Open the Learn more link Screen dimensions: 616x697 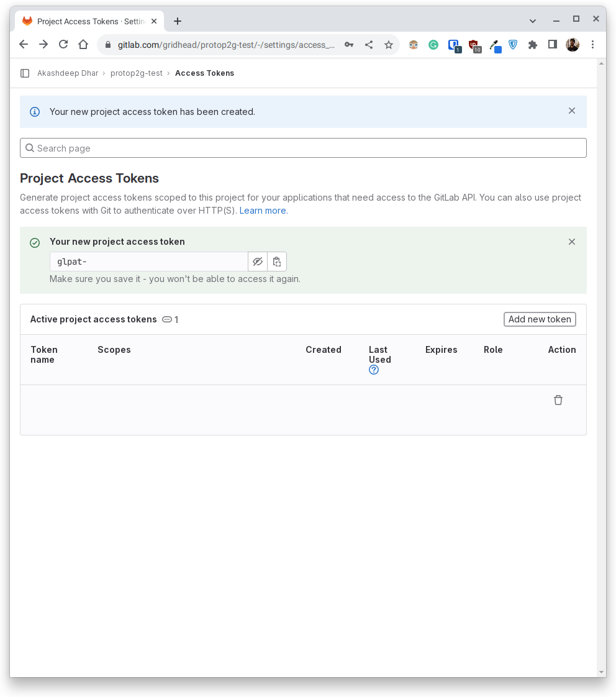[263, 211]
